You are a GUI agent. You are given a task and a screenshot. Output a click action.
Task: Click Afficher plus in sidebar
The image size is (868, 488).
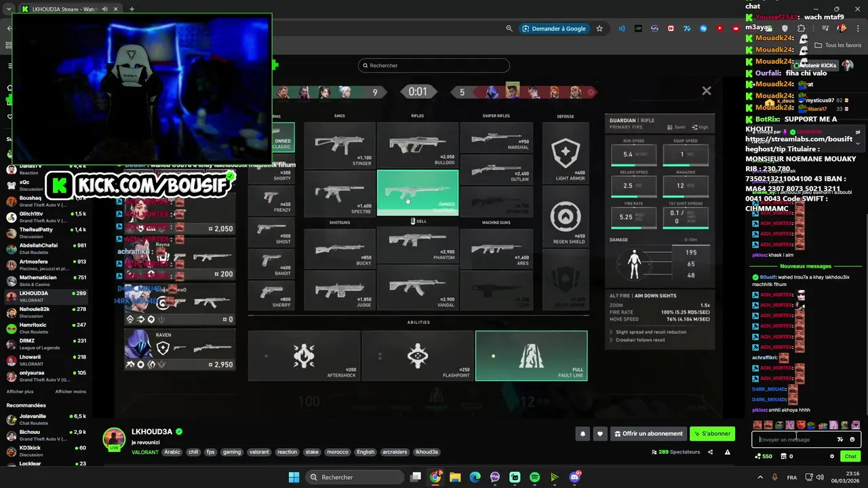(x=20, y=391)
